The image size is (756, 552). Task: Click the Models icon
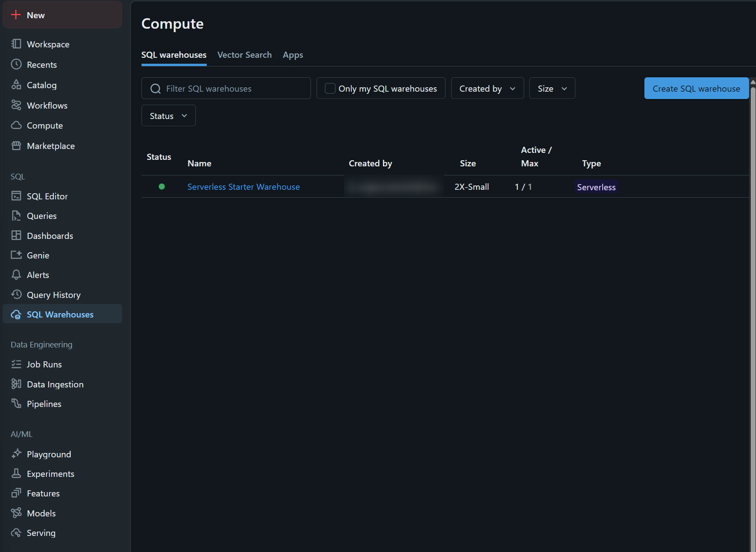(16, 513)
